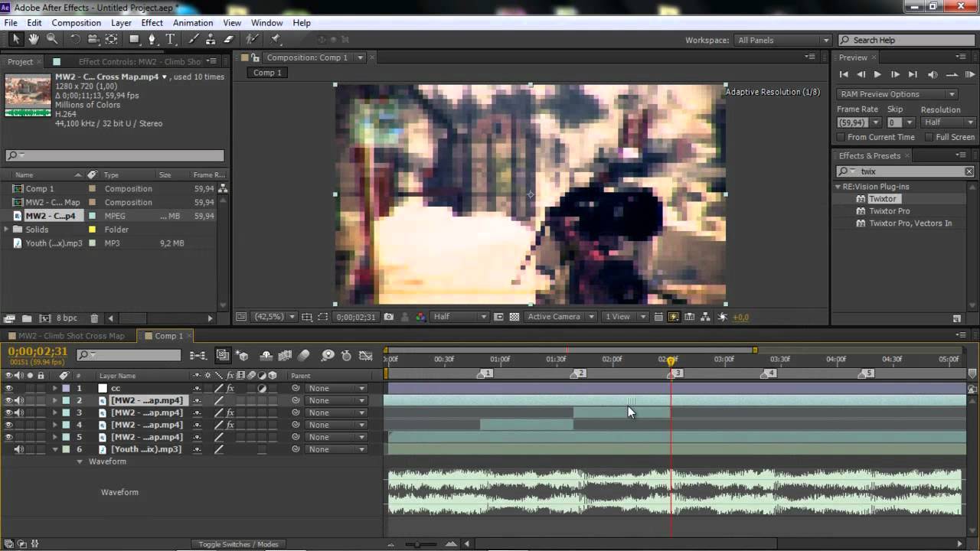Hide video of layer 4
The image size is (980, 551).
[9, 425]
